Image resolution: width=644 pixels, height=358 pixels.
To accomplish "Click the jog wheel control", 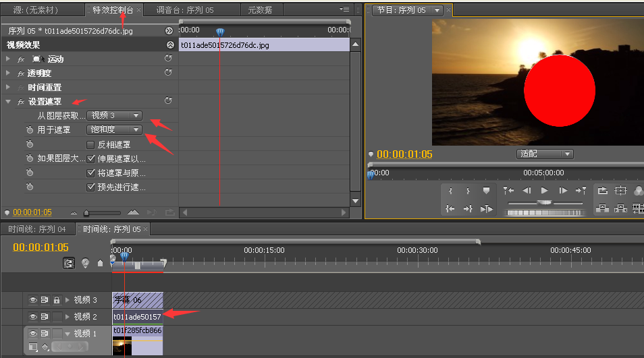I will (545, 213).
